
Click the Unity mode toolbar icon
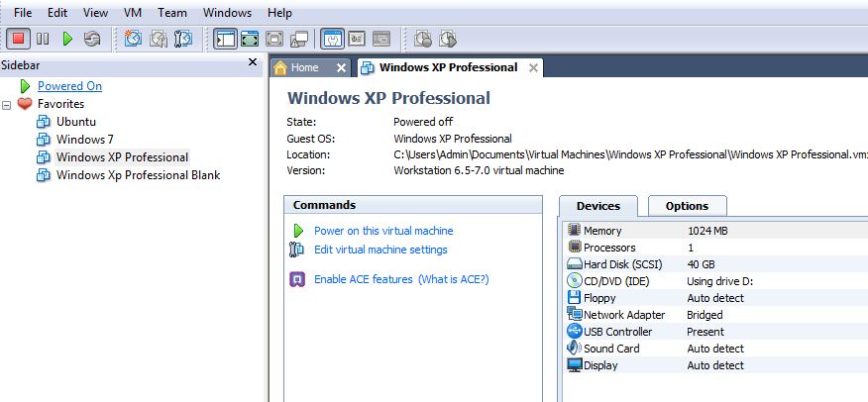pyautogui.click(x=299, y=39)
